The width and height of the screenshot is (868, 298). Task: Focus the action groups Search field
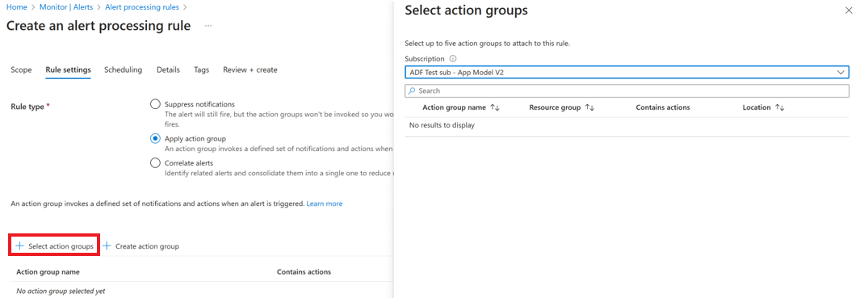point(627,90)
